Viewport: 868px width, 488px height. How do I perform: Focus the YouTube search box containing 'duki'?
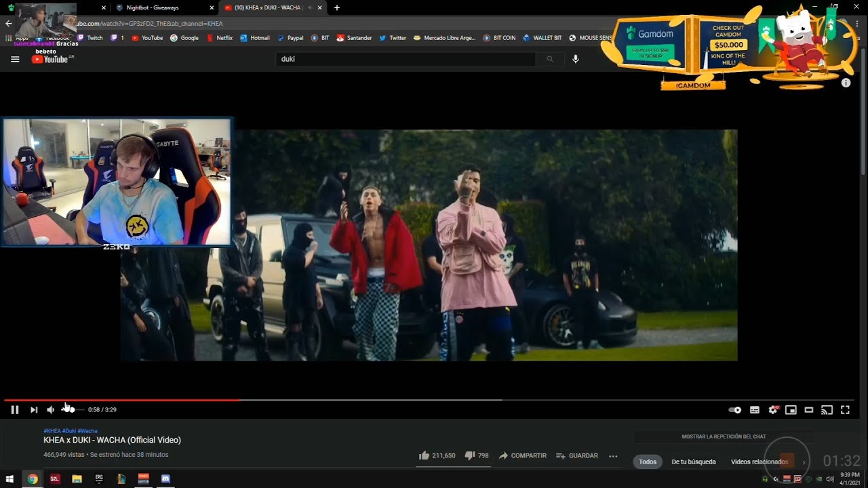(406, 59)
